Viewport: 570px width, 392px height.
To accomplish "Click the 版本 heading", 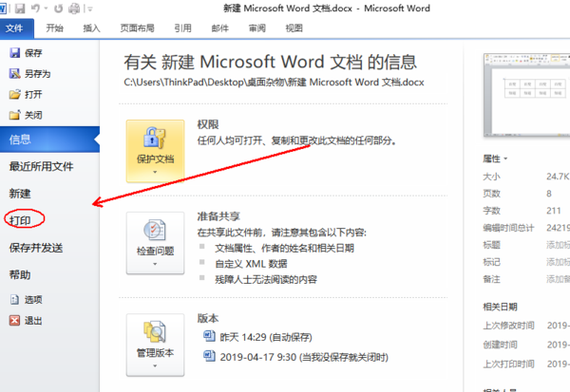I will 208,319.
